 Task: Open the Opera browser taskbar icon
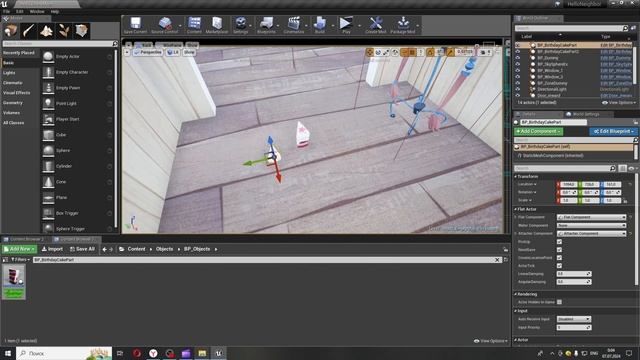pyautogui.click(x=137, y=353)
